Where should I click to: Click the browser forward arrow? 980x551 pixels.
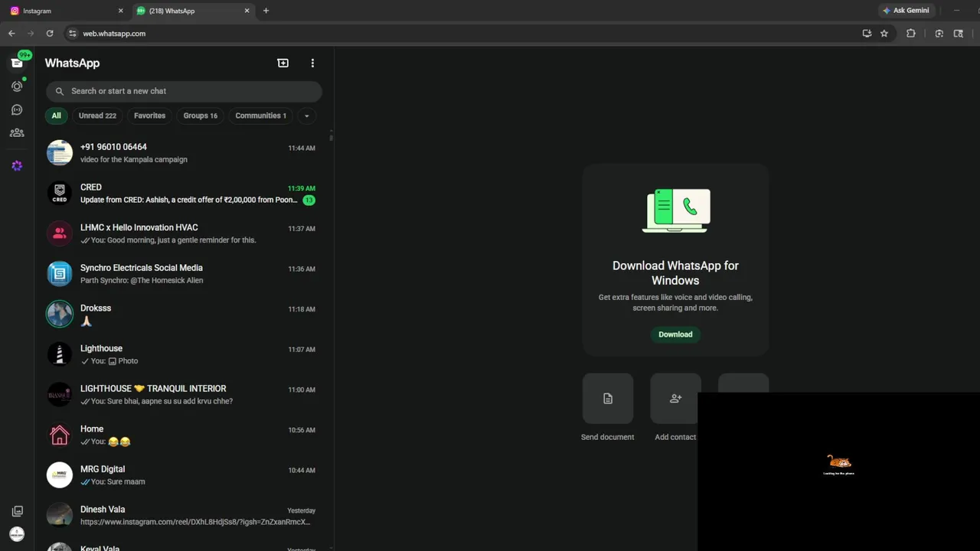(x=31, y=34)
